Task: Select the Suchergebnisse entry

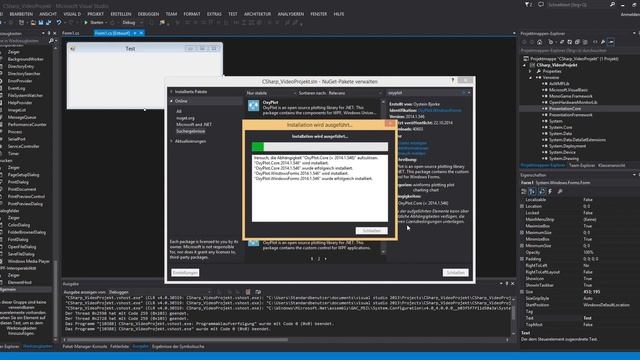Action: tap(191, 131)
